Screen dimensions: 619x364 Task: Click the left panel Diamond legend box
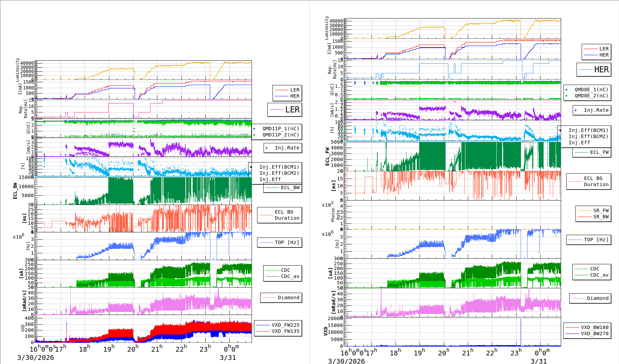pos(281,298)
